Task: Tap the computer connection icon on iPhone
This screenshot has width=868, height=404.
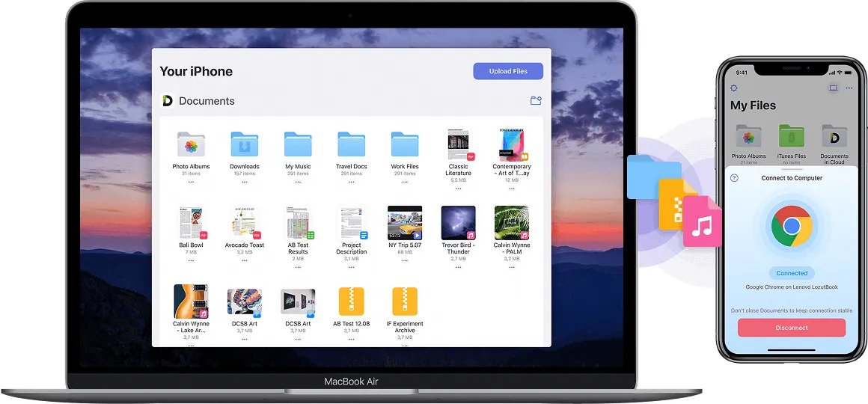Action: [x=833, y=88]
